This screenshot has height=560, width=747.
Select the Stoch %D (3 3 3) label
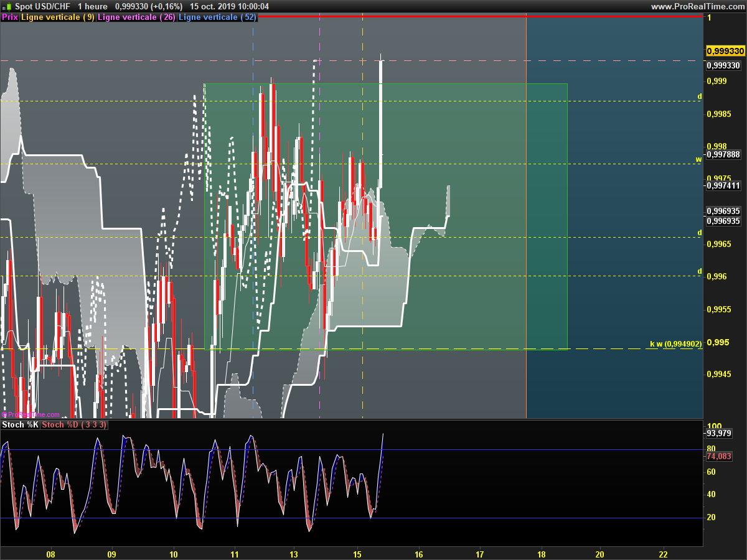click(74, 425)
